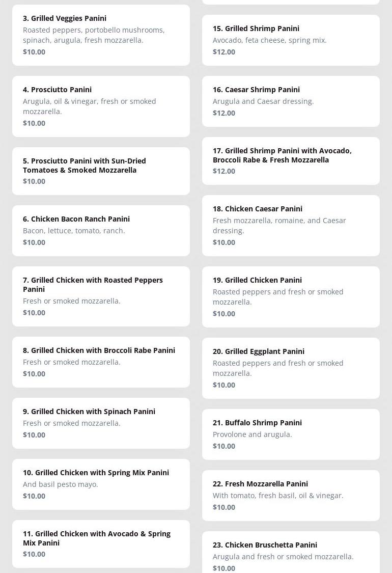Open Grilled Chicken with Avocado & Spring Mix
Image resolution: width=392 pixels, height=573 pixels.
coord(101,544)
